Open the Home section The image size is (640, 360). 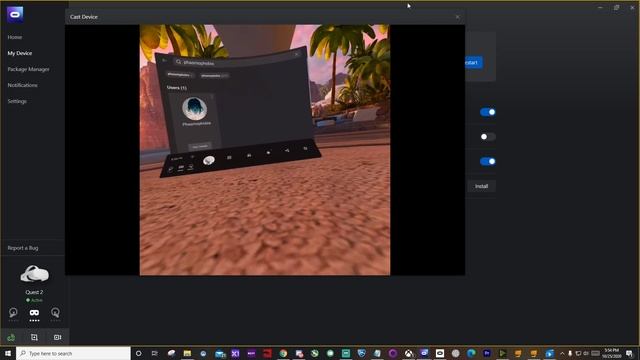tap(15, 37)
